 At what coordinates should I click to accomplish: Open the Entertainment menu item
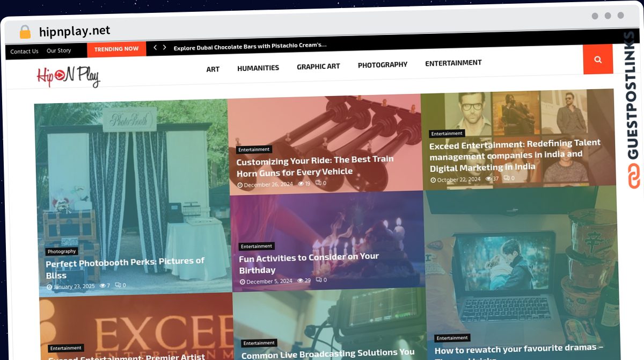[x=453, y=63]
